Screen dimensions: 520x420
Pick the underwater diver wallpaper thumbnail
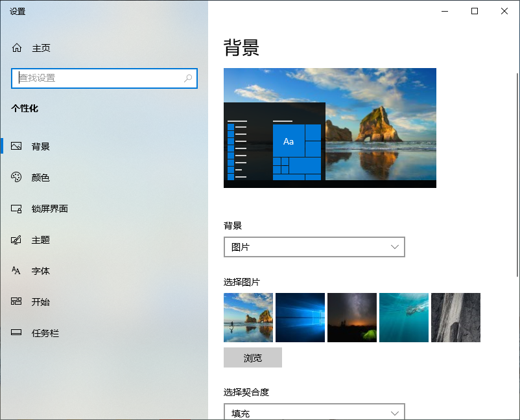[403, 317]
